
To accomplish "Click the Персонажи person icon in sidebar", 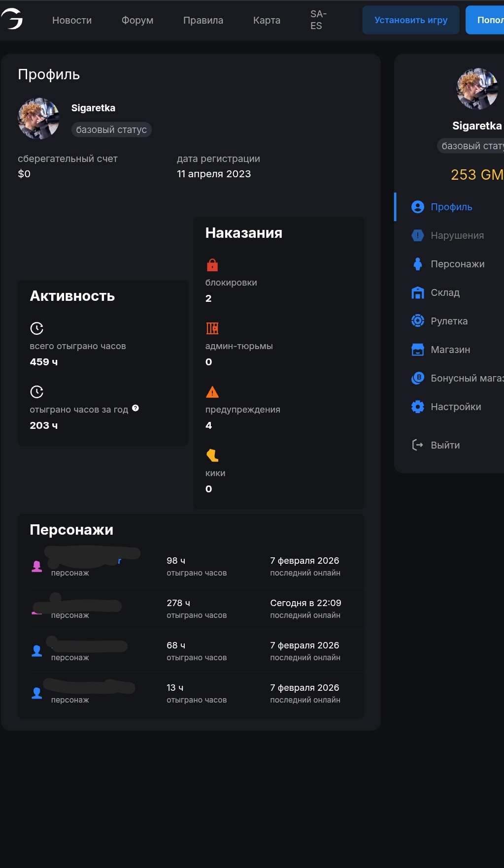I will tap(417, 264).
